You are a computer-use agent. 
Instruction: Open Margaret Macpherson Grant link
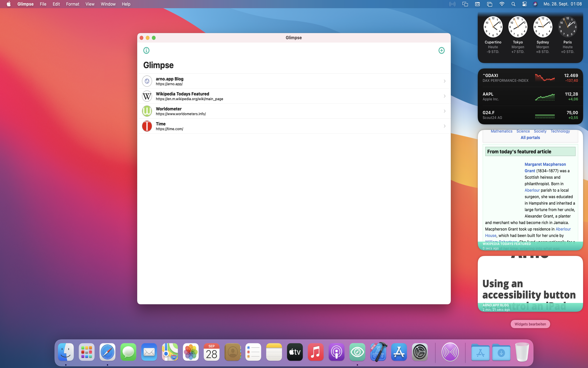coord(545,167)
